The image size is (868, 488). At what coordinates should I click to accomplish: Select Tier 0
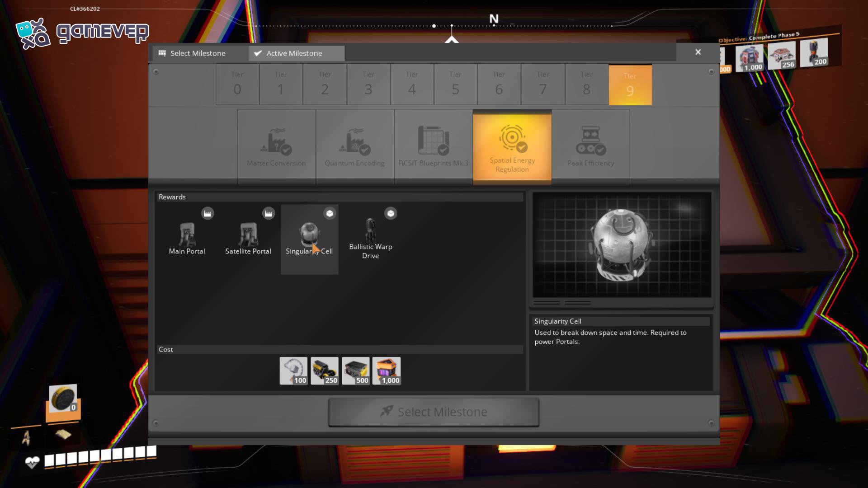pyautogui.click(x=237, y=84)
